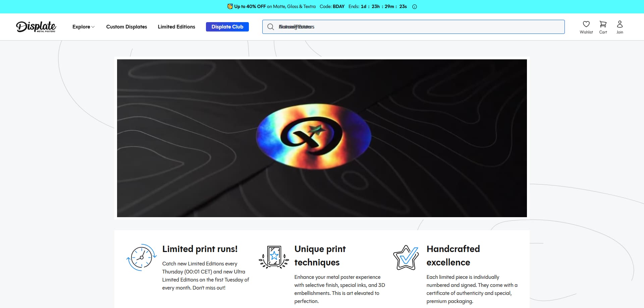Click the 'Each limited piece is individually' paragraph
Viewport: 644px width, 308px height.
pos(472,289)
